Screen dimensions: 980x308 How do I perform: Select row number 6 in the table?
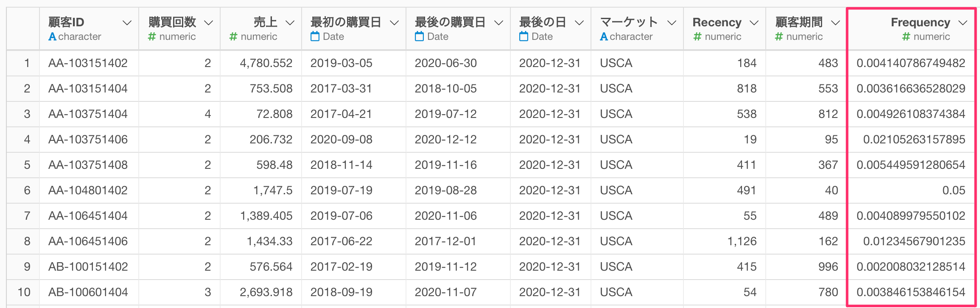click(27, 190)
